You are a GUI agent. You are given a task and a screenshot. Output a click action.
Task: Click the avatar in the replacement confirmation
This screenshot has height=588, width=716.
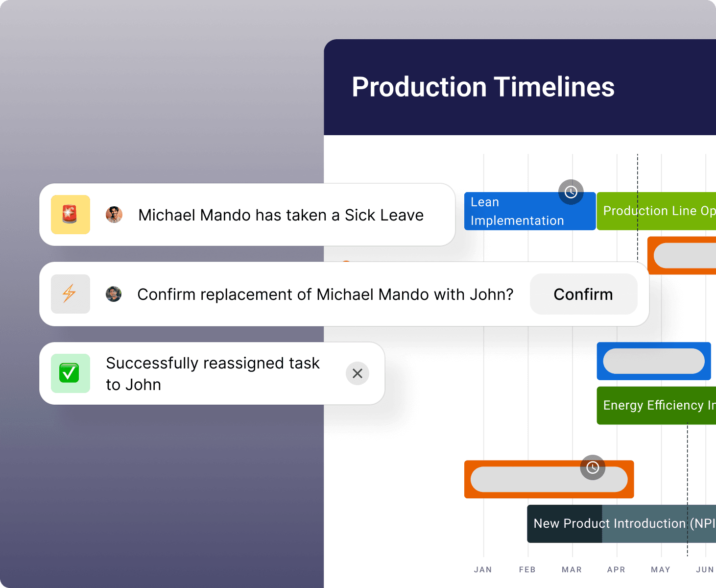[x=114, y=294]
